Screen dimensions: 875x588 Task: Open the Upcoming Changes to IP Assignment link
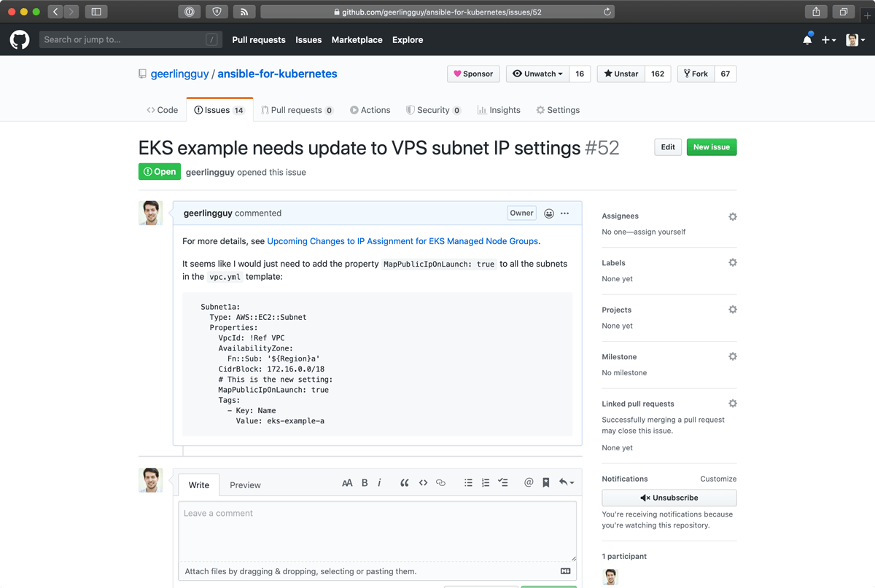(x=402, y=241)
